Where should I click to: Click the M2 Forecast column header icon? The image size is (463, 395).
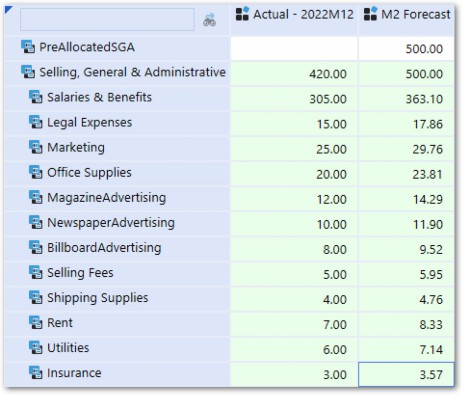point(371,14)
